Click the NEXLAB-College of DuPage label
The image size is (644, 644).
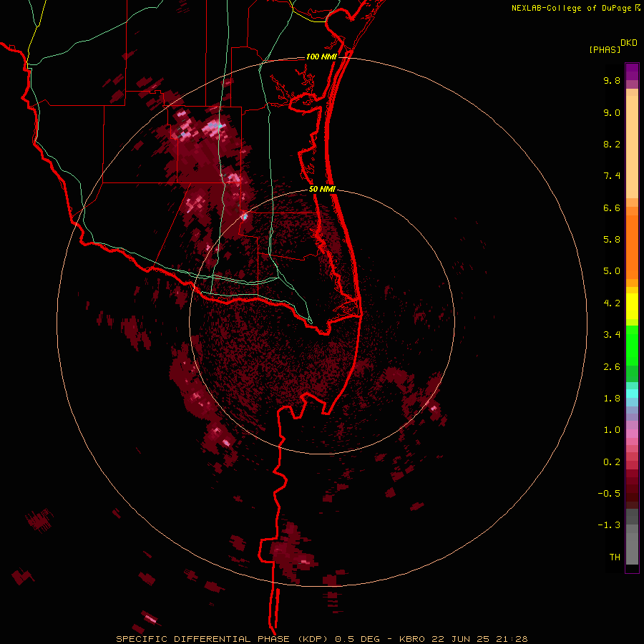(x=572, y=8)
